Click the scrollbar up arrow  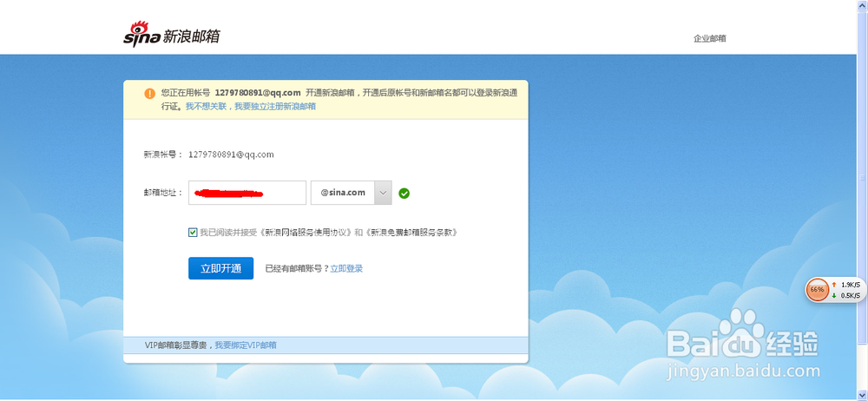click(x=862, y=5)
